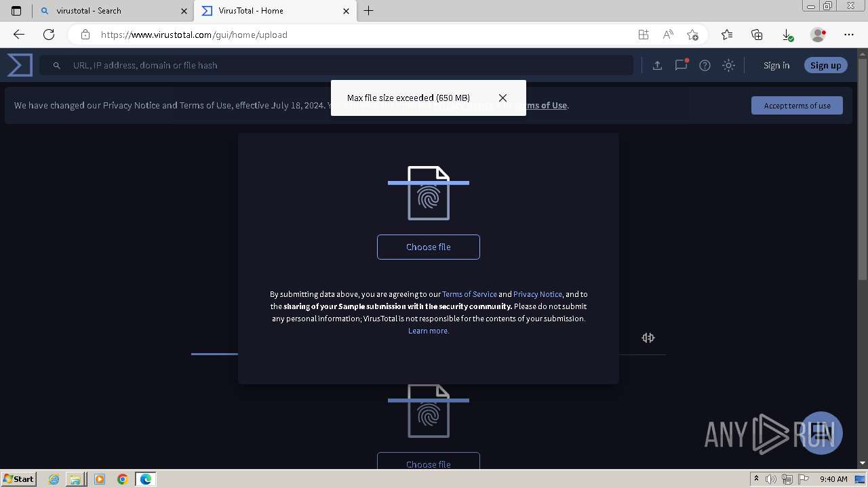The height and width of the screenshot is (488, 868).
Task: Click the Microsoft Edge taskbar icon
Action: click(x=146, y=479)
